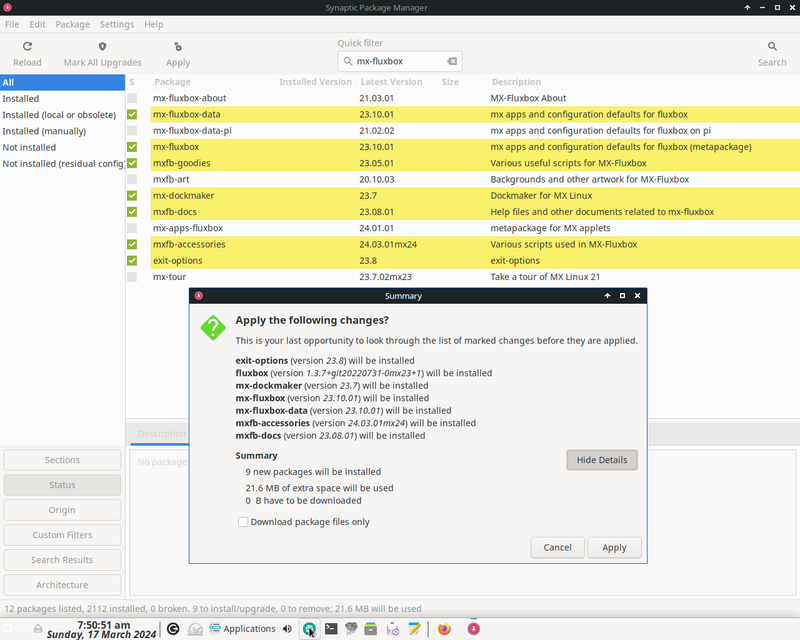800x640 pixels.
Task: Click Cancel button in Summary dialog
Action: (x=558, y=548)
